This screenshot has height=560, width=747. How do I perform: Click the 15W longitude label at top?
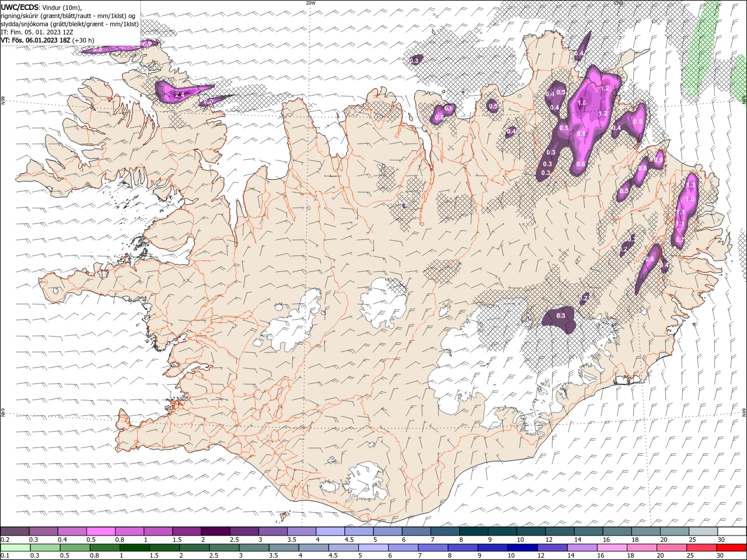(618, 3)
